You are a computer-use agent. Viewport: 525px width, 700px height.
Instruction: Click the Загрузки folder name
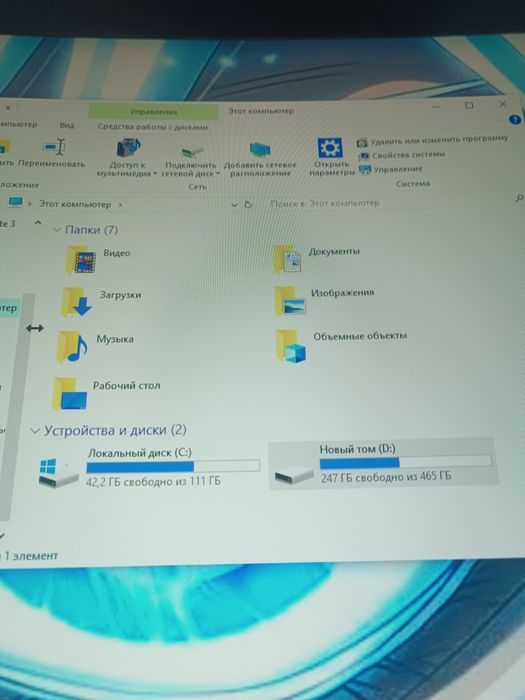[121, 295]
